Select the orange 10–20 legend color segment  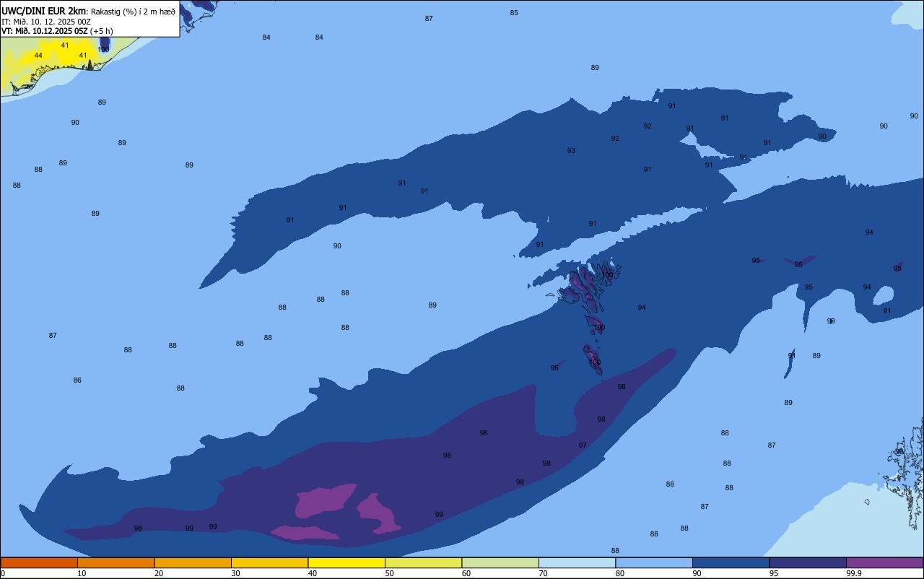(115, 562)
